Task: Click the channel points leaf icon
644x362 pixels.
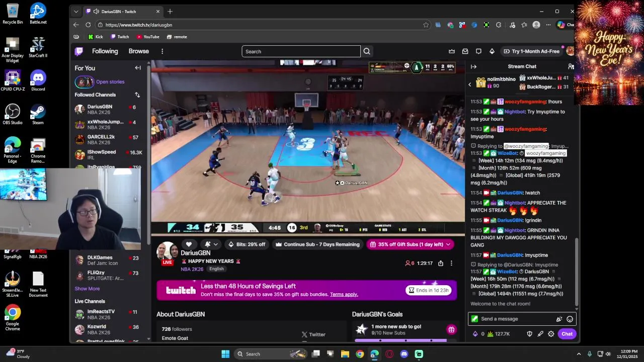Action: (x=491, y=334)
